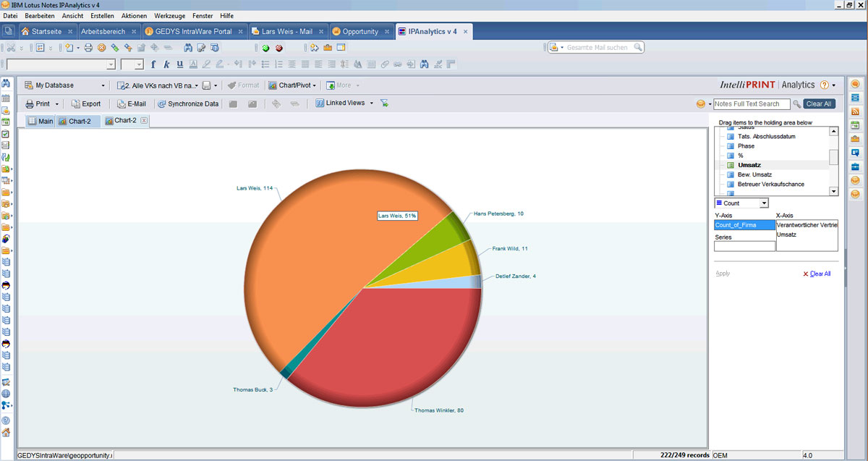The image size is (868, 461).
Task: Open the Datei menu
Action: 10,15
